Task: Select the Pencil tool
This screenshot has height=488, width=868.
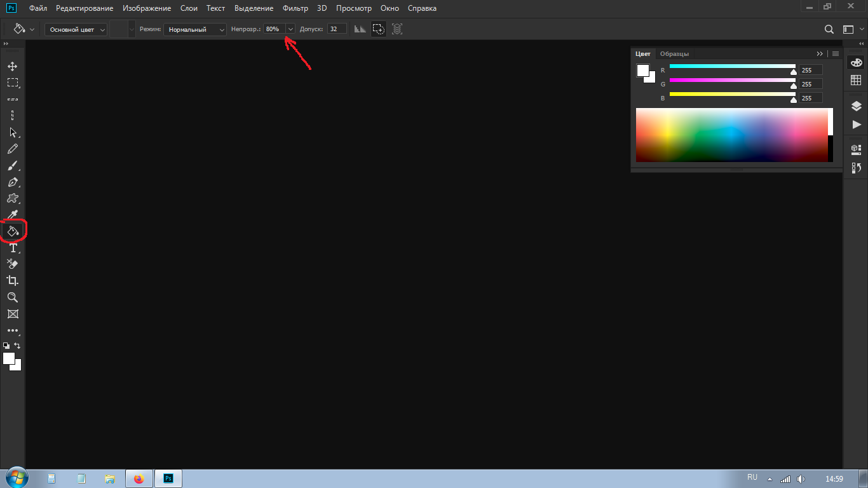Action: 12,149
